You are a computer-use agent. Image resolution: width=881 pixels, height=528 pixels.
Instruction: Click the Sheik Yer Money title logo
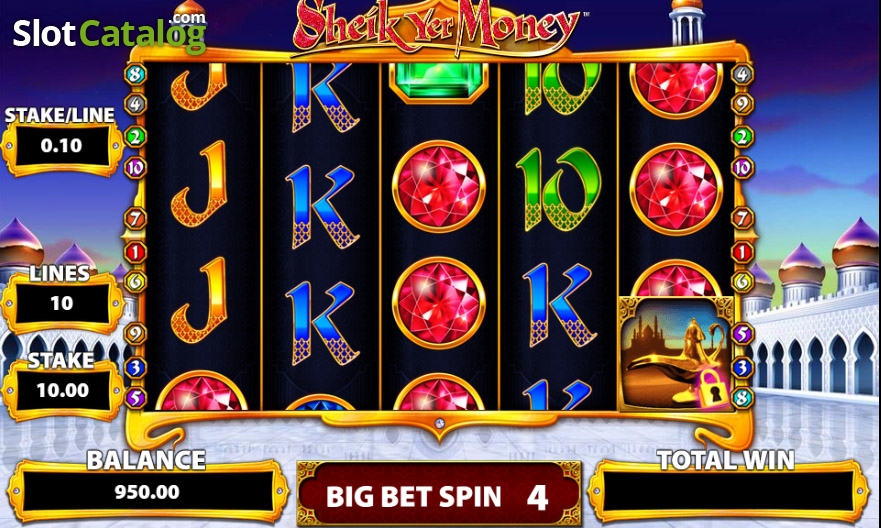[x=437, y=25]
